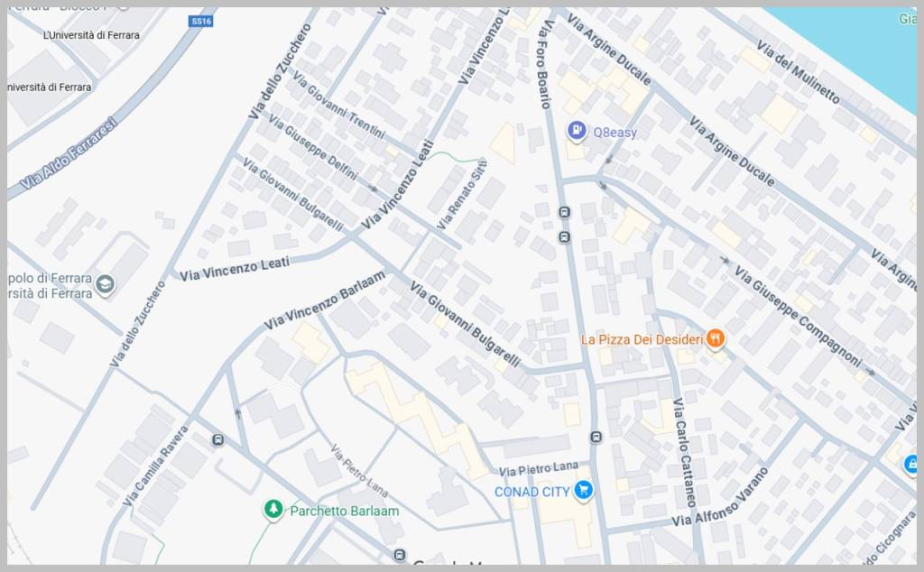Click the L'Università di Ferrara label
Viewport: 924px width, 572px height.
click(x=91, y=35)
